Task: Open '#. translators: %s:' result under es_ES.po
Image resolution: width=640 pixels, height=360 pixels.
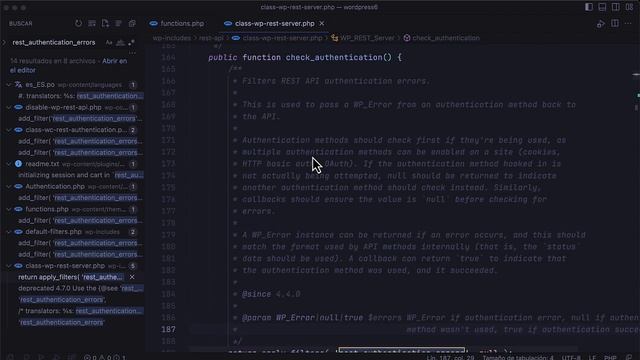Action: pos(80,96)
